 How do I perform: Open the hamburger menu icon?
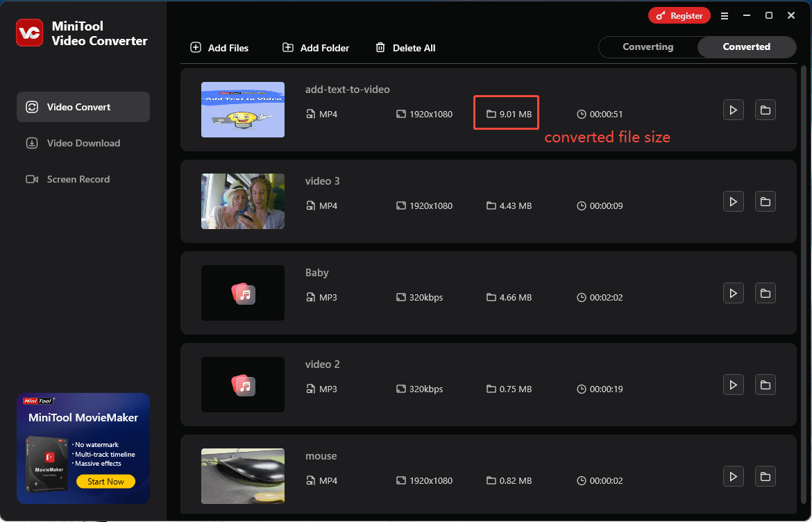[x=725, y=16]
